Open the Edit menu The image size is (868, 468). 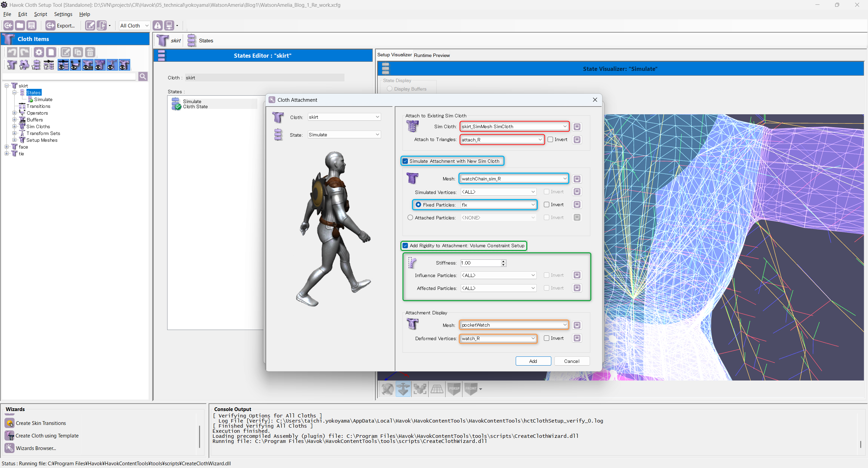(x=23, y=14)
